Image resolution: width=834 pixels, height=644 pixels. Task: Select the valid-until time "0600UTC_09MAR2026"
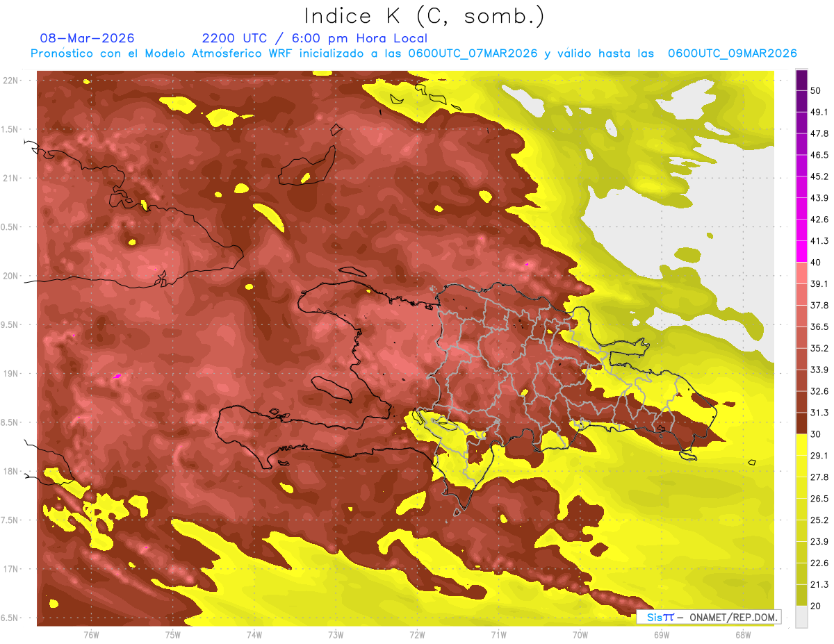point(732,53)
